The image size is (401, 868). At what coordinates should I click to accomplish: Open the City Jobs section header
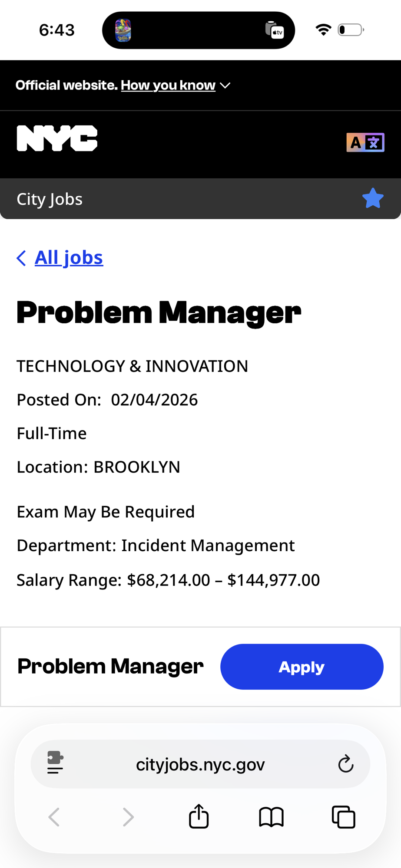(50, 199)
